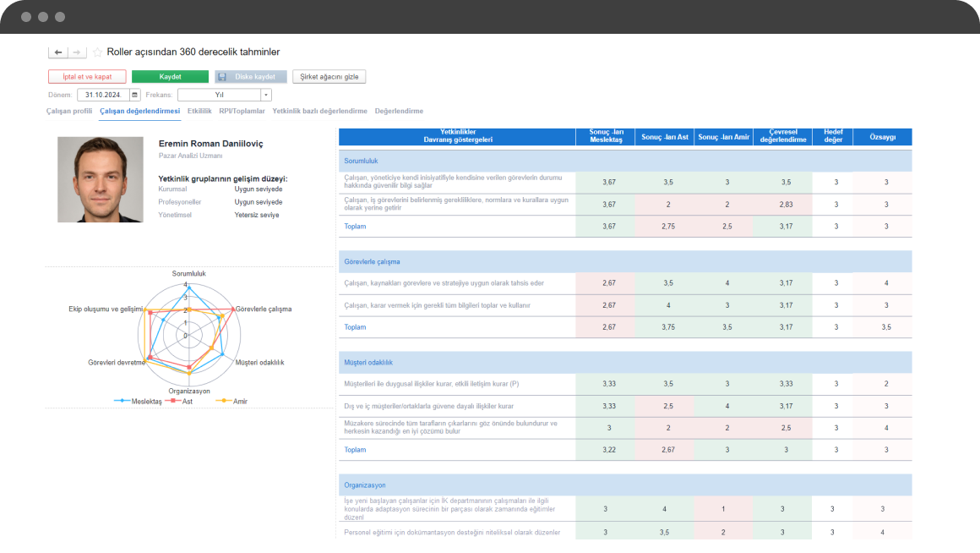The height and width of the screenshot is (553, 980).
Task: Select the Özsaygı column header
Action: pyautogui.click(x=883, y=137)
